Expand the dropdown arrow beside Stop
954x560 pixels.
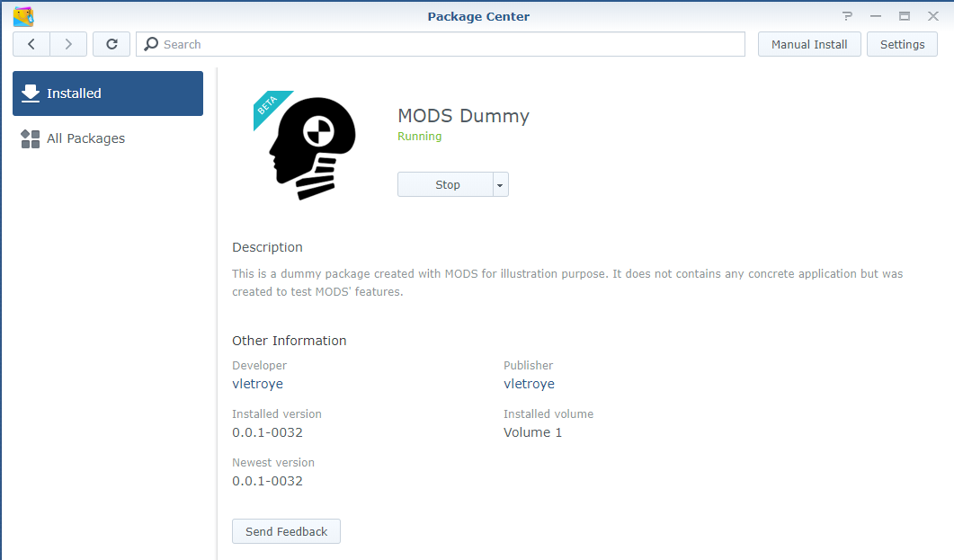[501, 184]
